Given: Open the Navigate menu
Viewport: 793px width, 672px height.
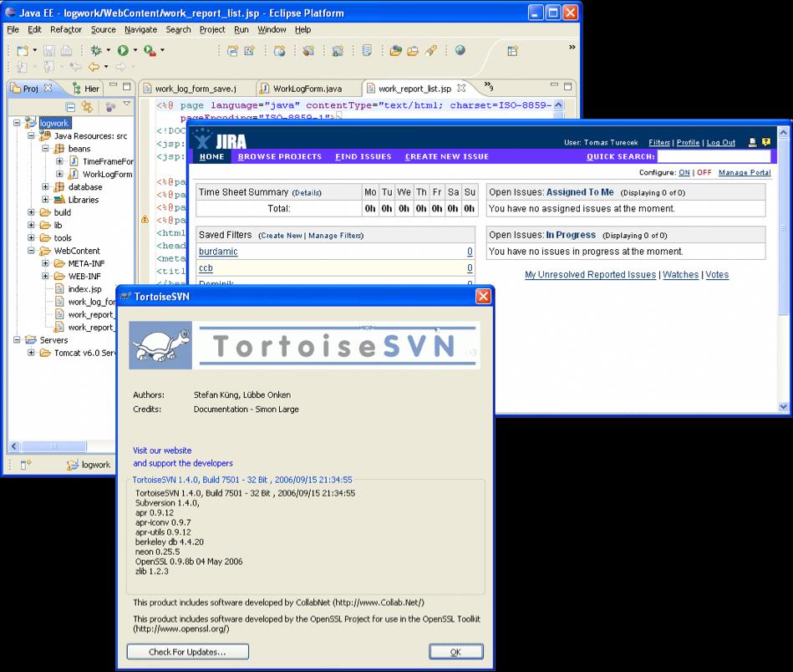Looking at the screenshot, I should pos(140,29).
